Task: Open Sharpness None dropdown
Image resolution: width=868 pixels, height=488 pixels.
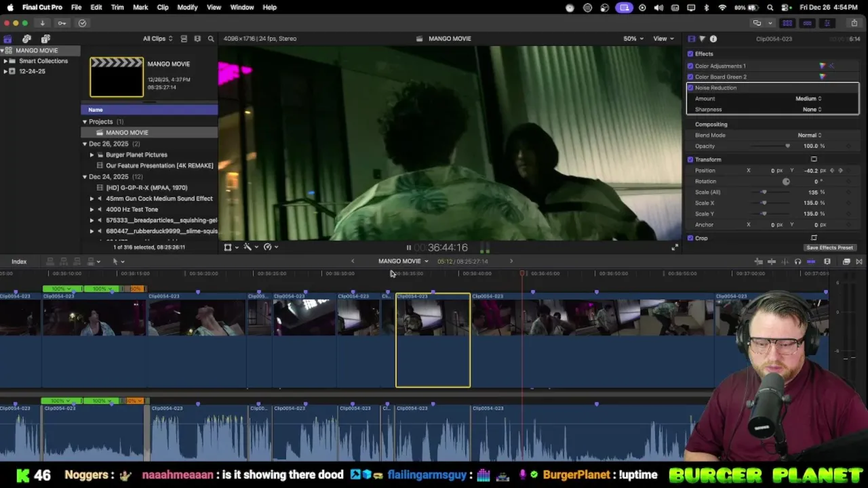Action: pos(812,109)
